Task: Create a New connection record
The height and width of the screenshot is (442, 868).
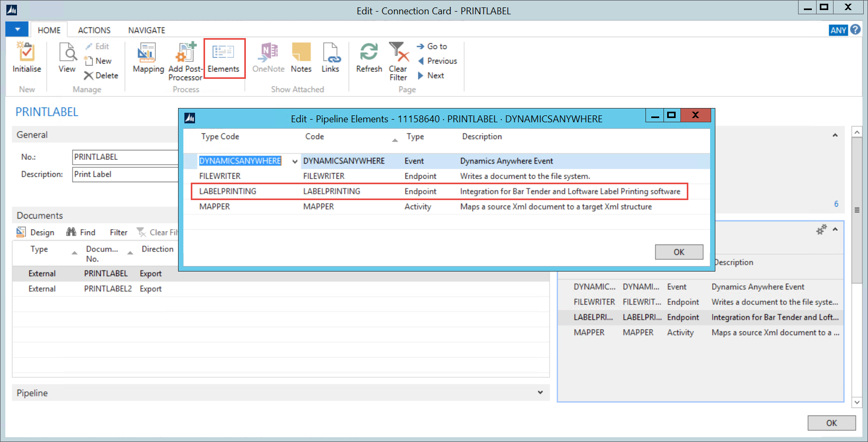Action: (x=98, y=61)
